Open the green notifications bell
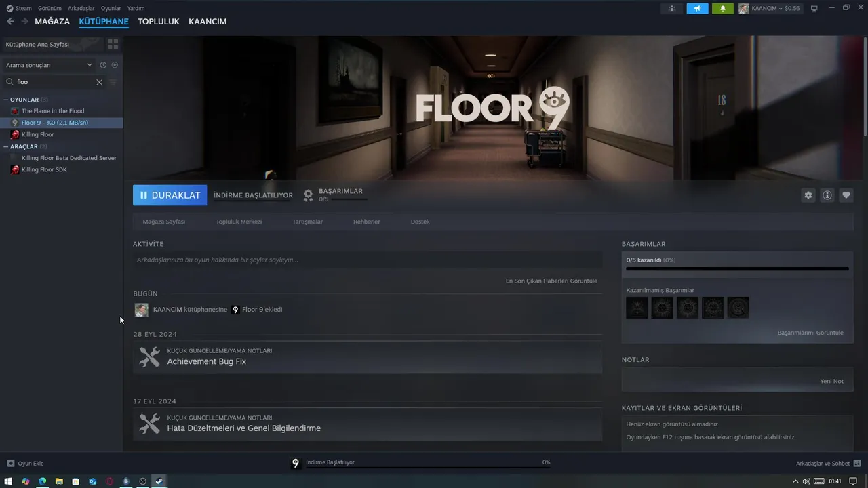 pyautogui.click(x=723, y=8)
